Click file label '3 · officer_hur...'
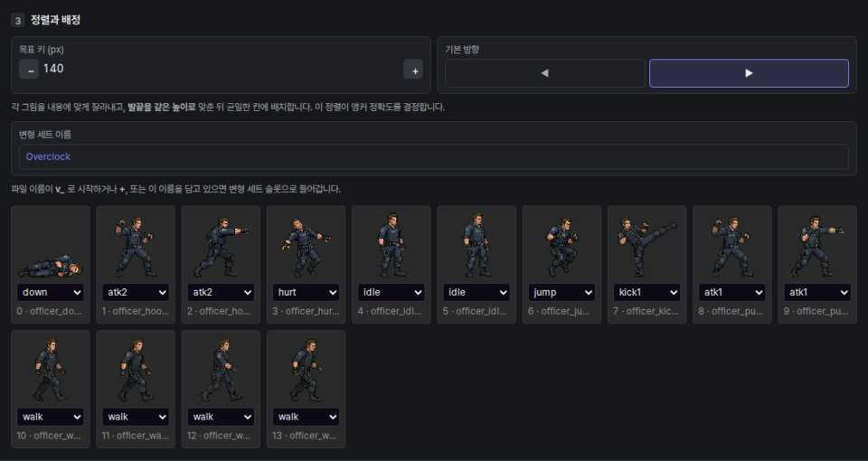The height and width of the screenshot is (461, 868). [306, 311]
